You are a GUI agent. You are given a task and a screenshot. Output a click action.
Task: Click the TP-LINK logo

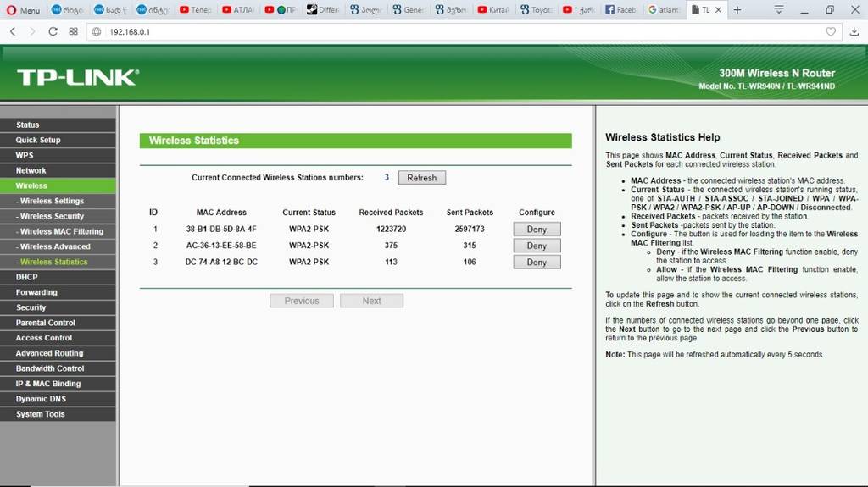(77, 77)
